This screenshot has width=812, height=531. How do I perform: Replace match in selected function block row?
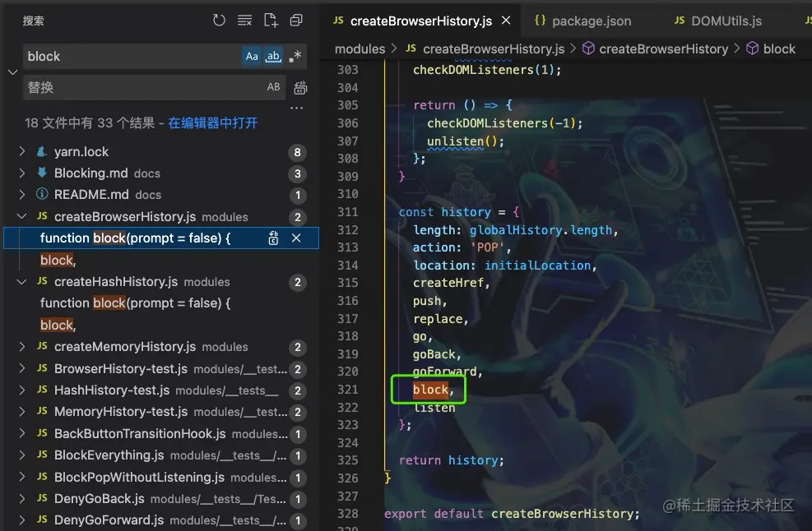click(x=273, y=238)
